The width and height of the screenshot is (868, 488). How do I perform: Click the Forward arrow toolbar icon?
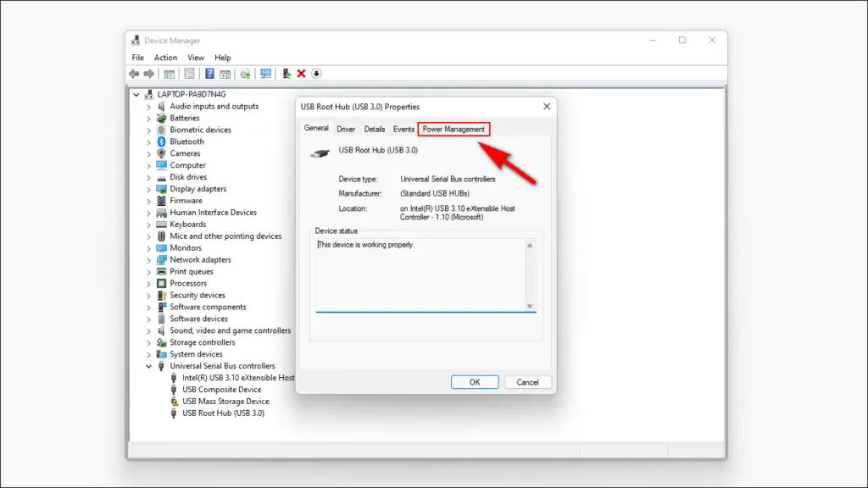pyautogui.click(x=149, y=74)
